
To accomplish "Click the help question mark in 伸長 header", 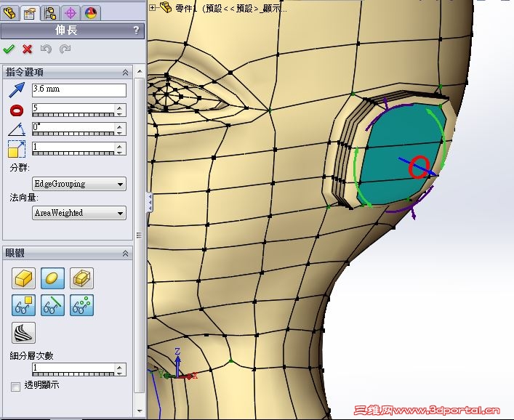I will (137, 31).
